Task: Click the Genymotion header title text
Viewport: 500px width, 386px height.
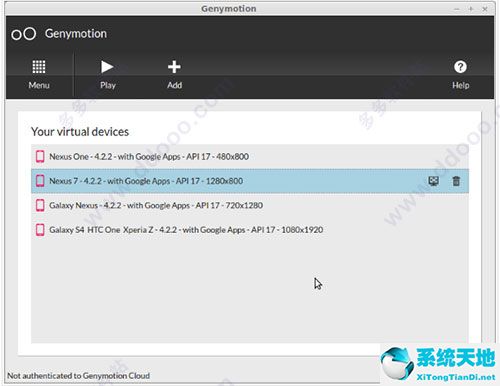Action: point(76,34)
